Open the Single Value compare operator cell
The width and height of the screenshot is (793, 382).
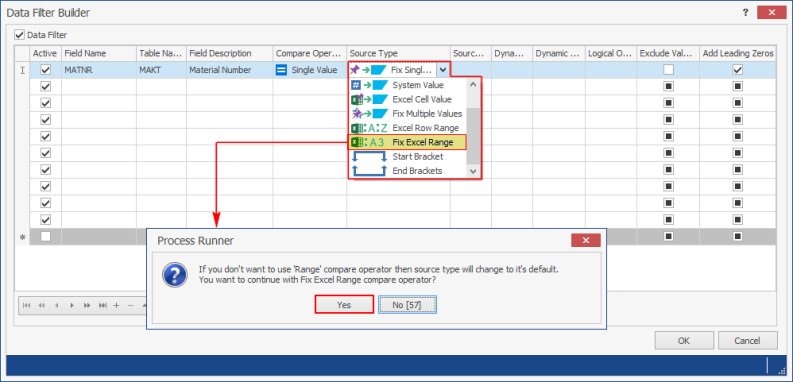click(310, 70)
